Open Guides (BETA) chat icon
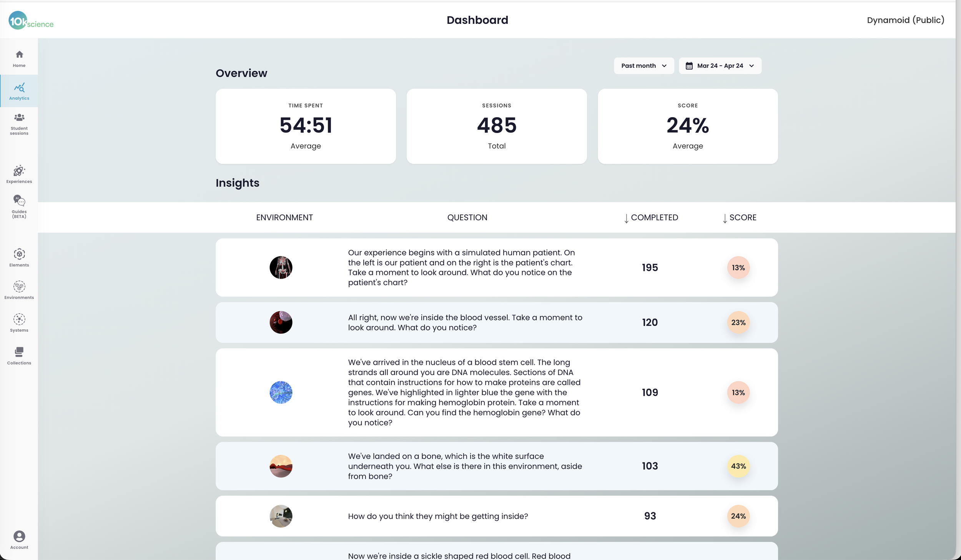Screen dimensions: 961x560 point(19,206)
